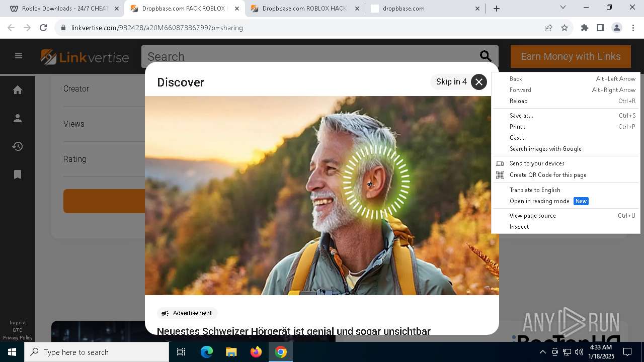The image size is (644, 362).
Task: Click the share page icon
Action: [548, 28]
